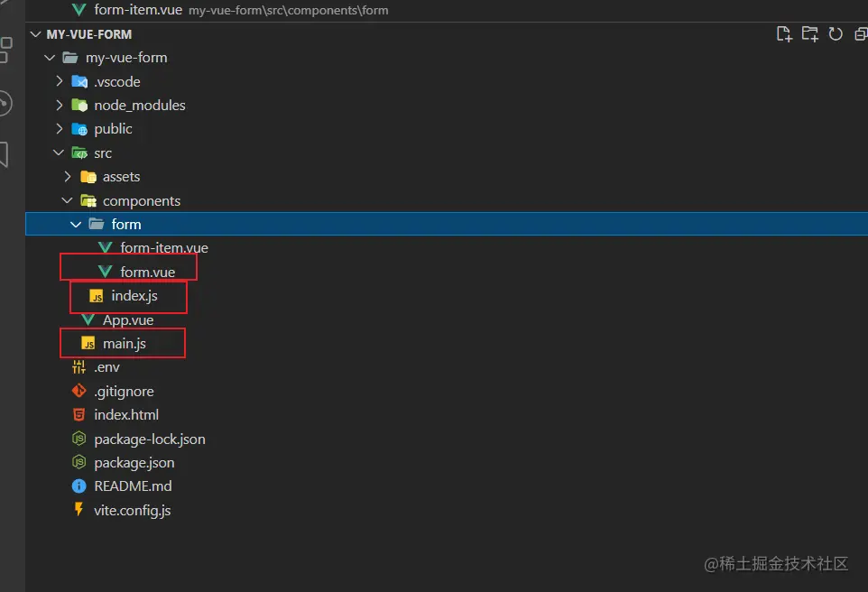The image size is (868, 592).
Task: Collapse the src folder
Action: point(58,153)
